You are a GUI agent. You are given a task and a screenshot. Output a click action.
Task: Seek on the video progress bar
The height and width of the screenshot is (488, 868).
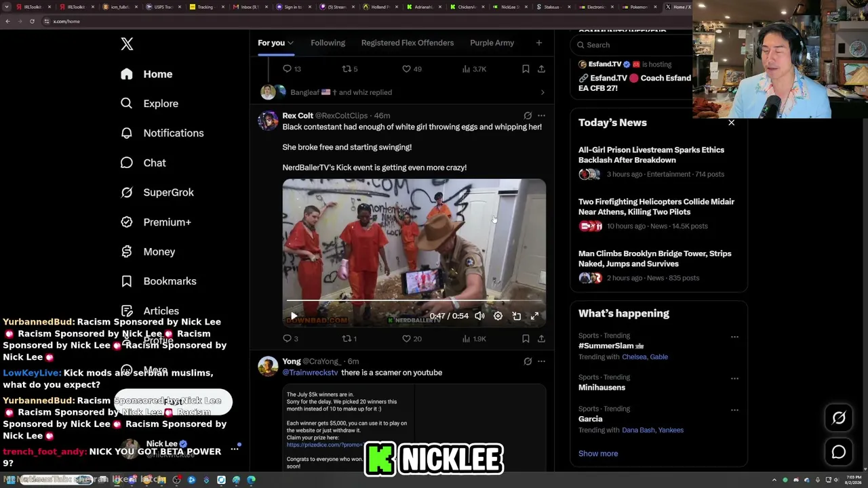point(414,301)
